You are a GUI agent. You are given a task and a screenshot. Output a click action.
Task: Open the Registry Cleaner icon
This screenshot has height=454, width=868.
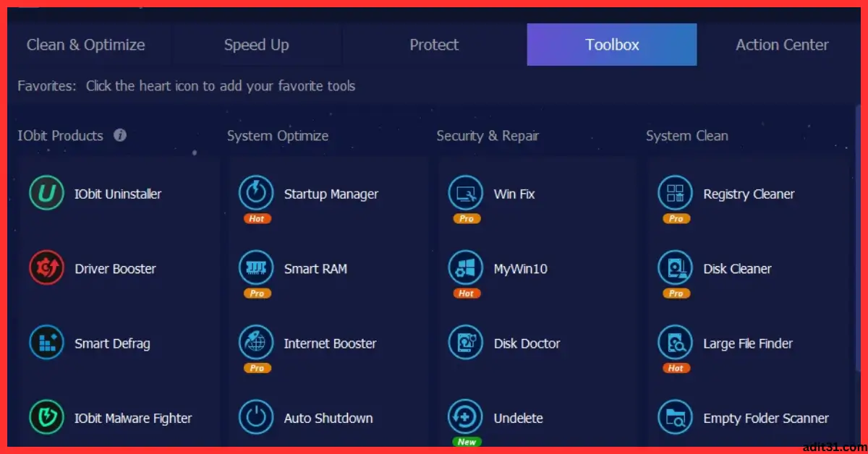675,193
